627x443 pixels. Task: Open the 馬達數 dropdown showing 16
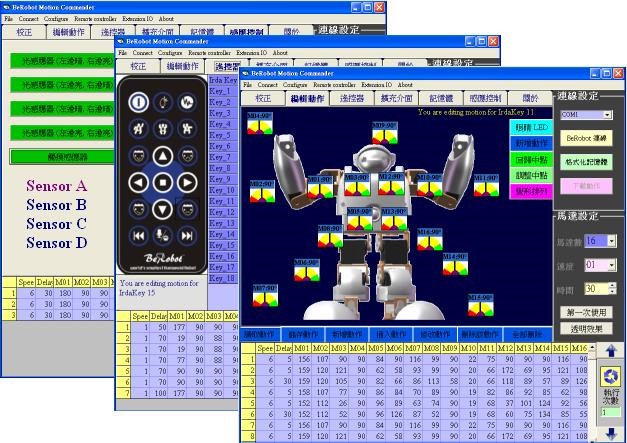[x=612, y=241]
